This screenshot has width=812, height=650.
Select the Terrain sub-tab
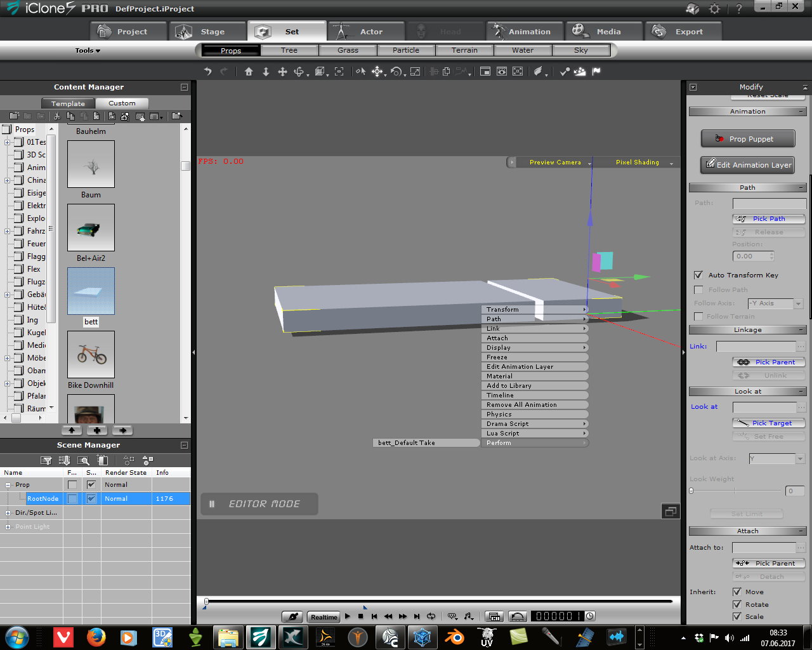coord(464,50)
